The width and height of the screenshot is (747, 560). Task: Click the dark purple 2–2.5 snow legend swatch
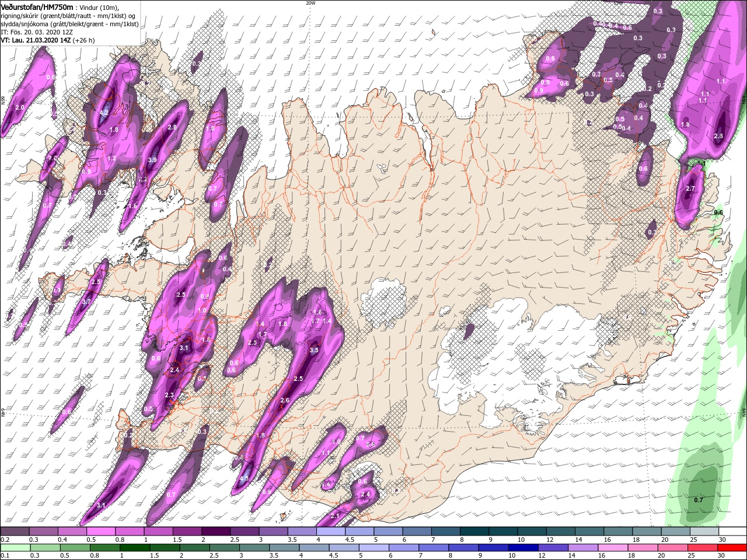(215, 531)
